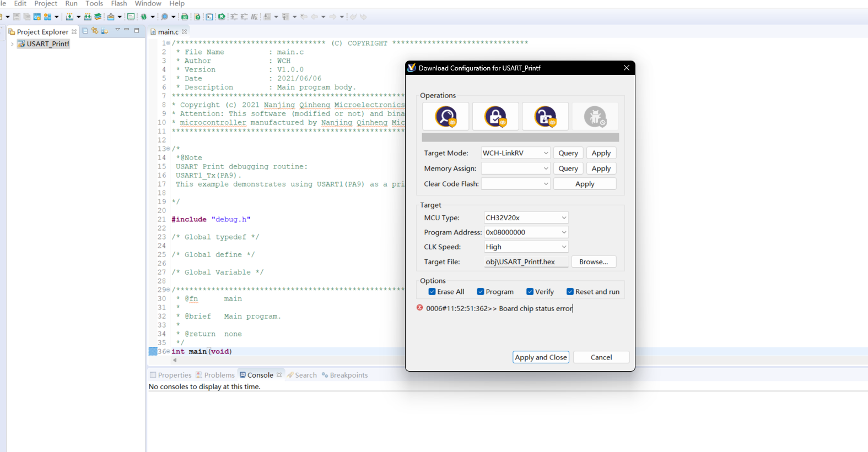This screenshot has height=452, width=868.
Task: Click the Forward navigation arrow in toolbar
Action: tap(332, 17)
